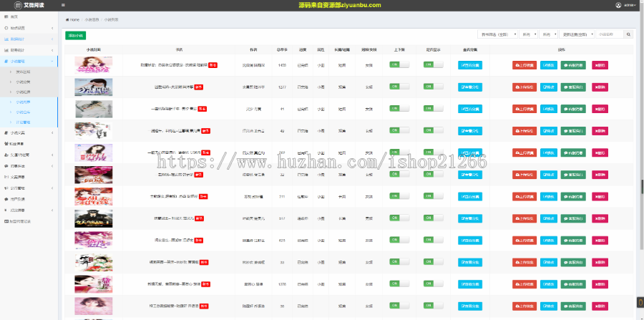Click the 艾微阅读 logo icon
Image resolution: width=644 pixels, height=320 pixels.
pyautogui.click(x=17, y=5)
